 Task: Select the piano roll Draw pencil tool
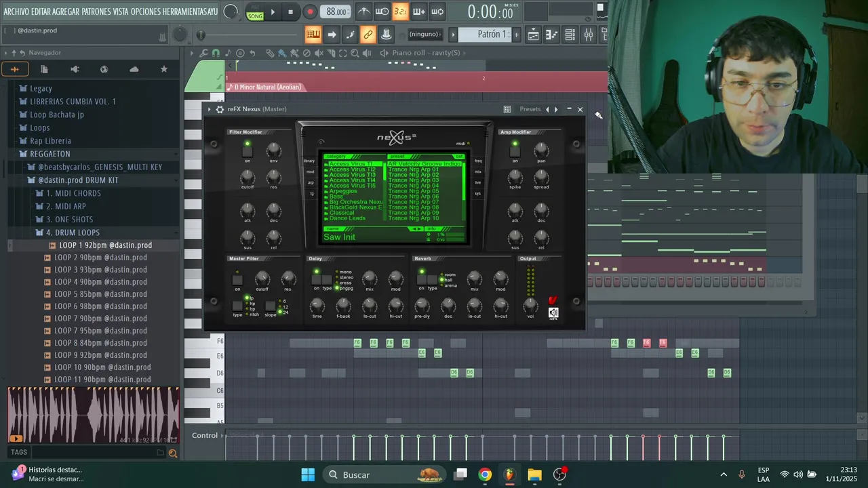(x=270, y=53)
